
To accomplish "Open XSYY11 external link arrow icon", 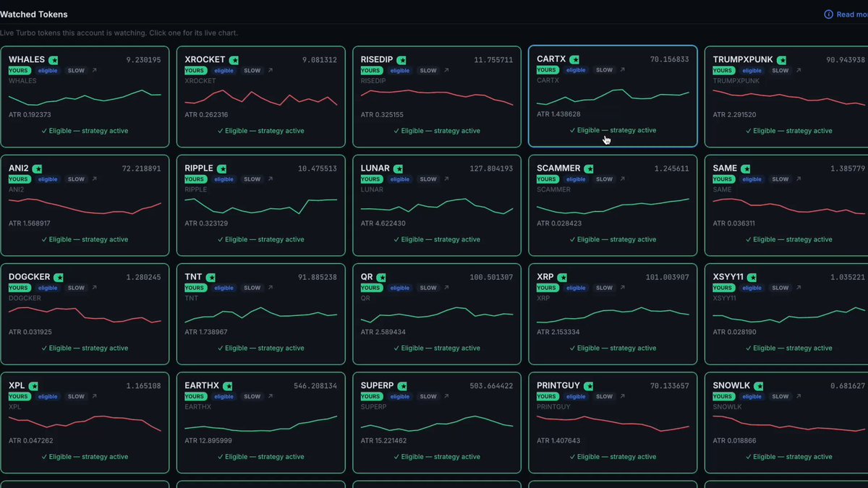I will point(799,288).
